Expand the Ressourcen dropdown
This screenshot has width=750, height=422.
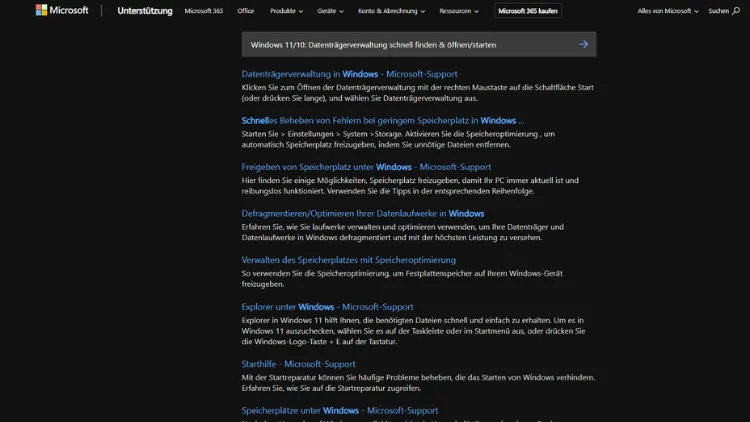[459, 11]
